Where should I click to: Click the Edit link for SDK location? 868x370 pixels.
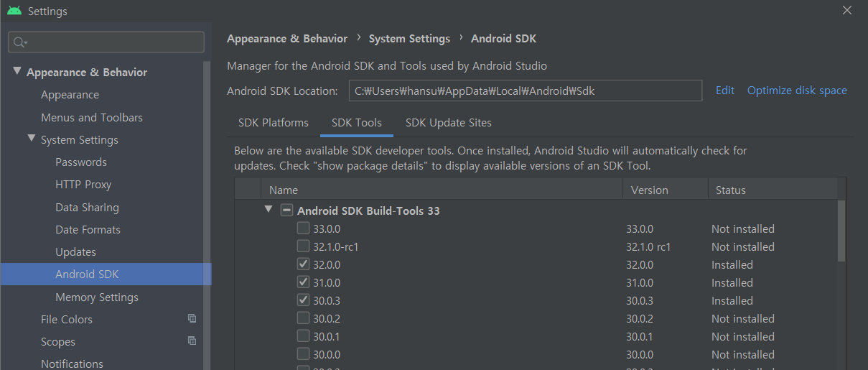(725, 91)
